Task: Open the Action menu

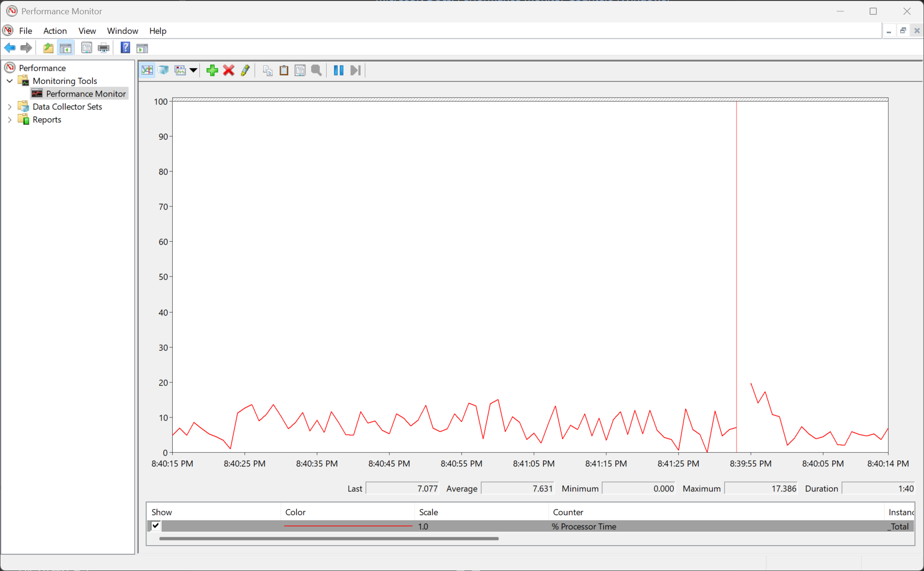Action: click(x=55, y=31)
